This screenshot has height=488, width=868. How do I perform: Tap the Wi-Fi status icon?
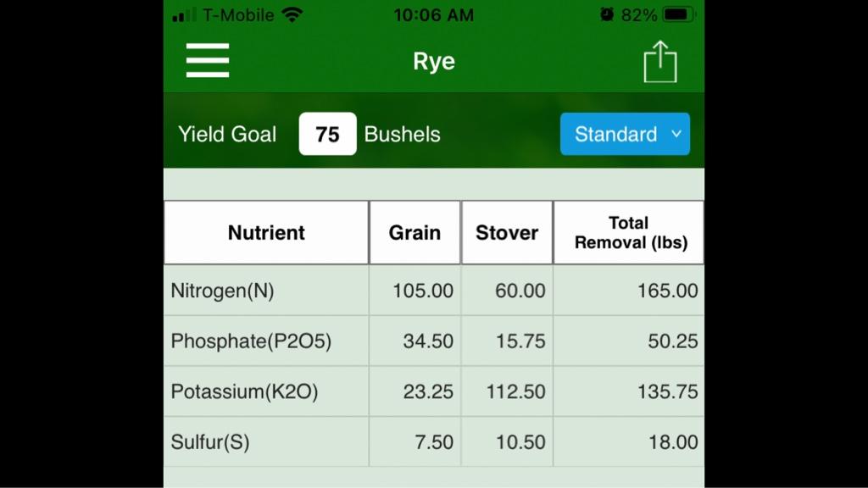tap(292, 15)
